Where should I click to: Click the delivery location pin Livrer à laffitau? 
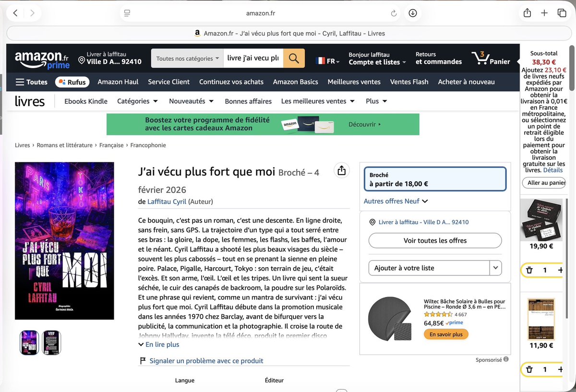click(x=110, y=58)
